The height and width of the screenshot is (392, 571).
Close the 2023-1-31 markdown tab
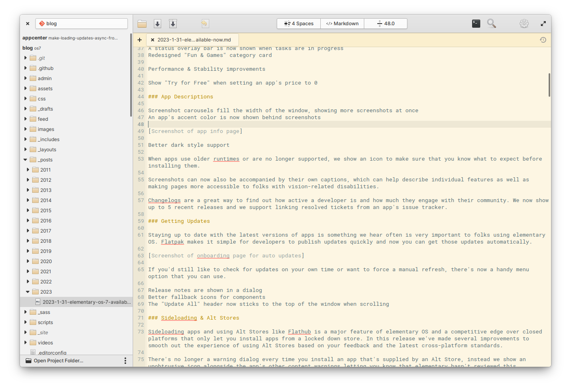(x=153, y=40)
